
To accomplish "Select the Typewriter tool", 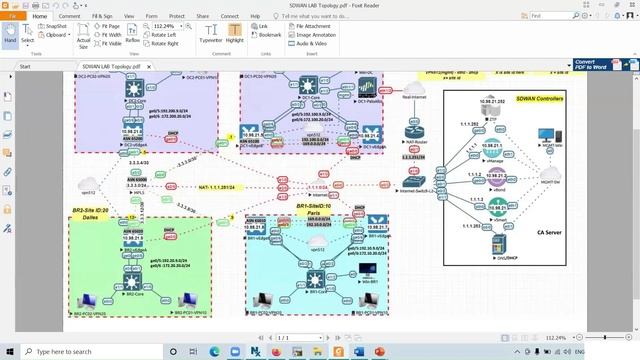I will click(211, 33).
